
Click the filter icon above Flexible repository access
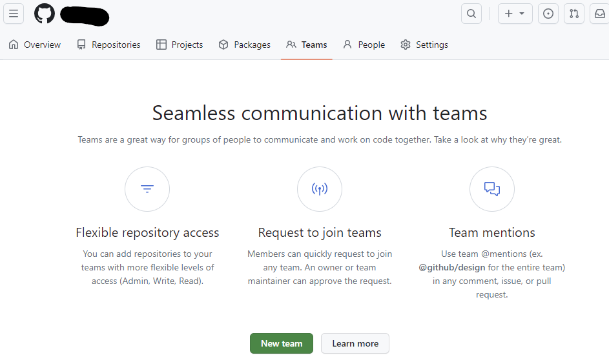(147, 189)
